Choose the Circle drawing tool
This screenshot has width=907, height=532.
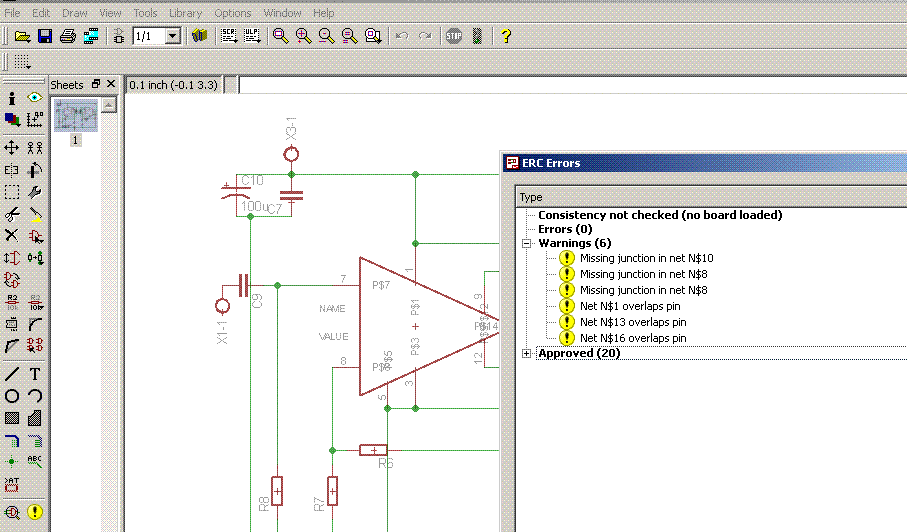pos(12,396)
